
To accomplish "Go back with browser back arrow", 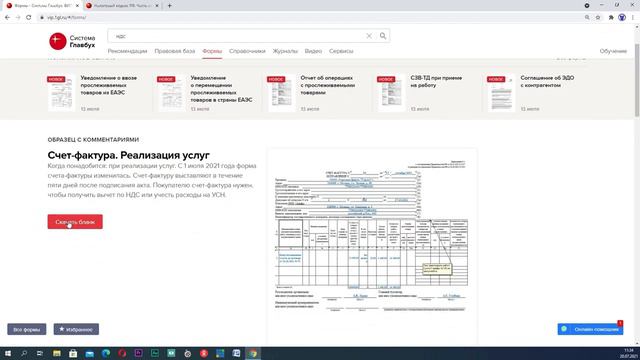I will pos(7,18).
